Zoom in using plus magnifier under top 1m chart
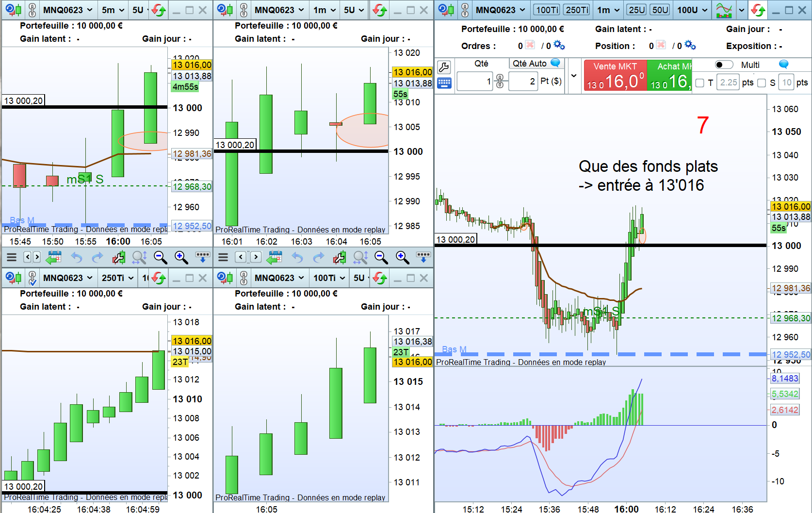This screenshot has width=812, height=513. pos(402,257)
